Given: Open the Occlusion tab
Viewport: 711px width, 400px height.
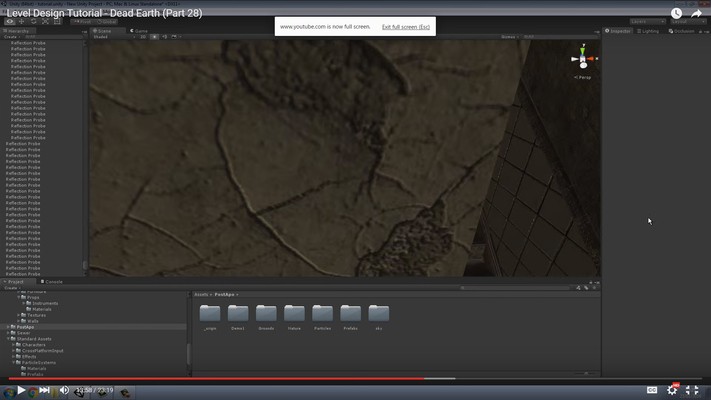Looking at the screenshot, I should [x=682, y=31].
